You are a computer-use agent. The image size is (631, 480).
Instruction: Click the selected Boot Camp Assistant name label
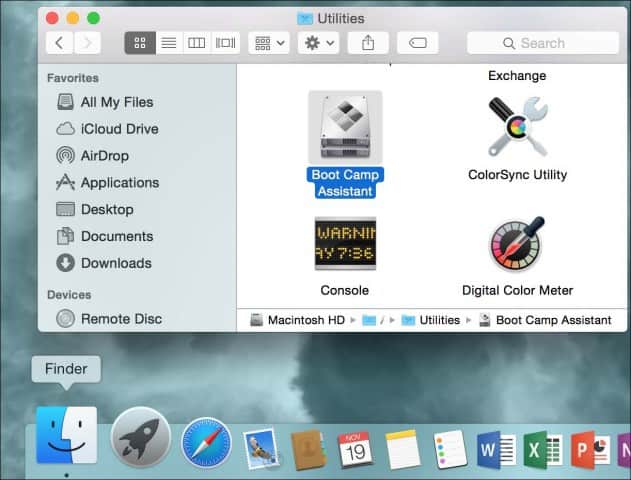345,183
